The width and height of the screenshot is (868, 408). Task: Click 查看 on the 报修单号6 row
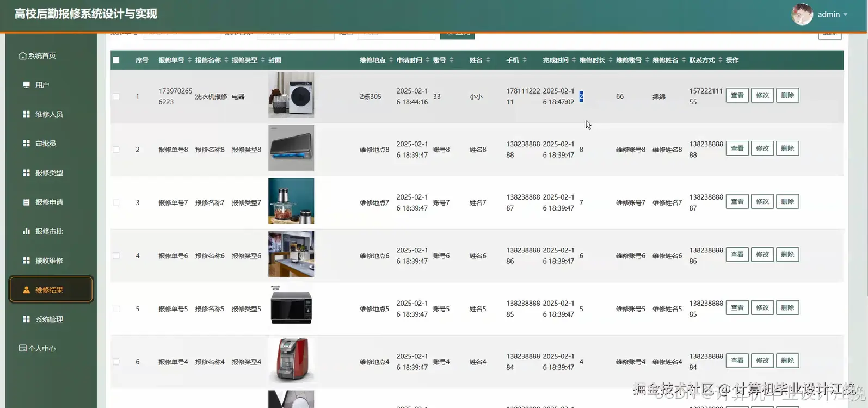click(737, 255)
